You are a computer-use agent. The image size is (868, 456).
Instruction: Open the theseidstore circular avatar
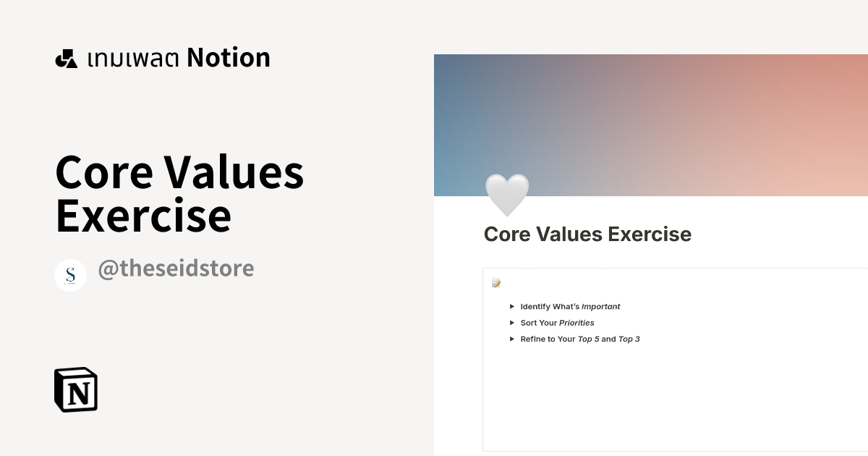[x=70, y=275]
